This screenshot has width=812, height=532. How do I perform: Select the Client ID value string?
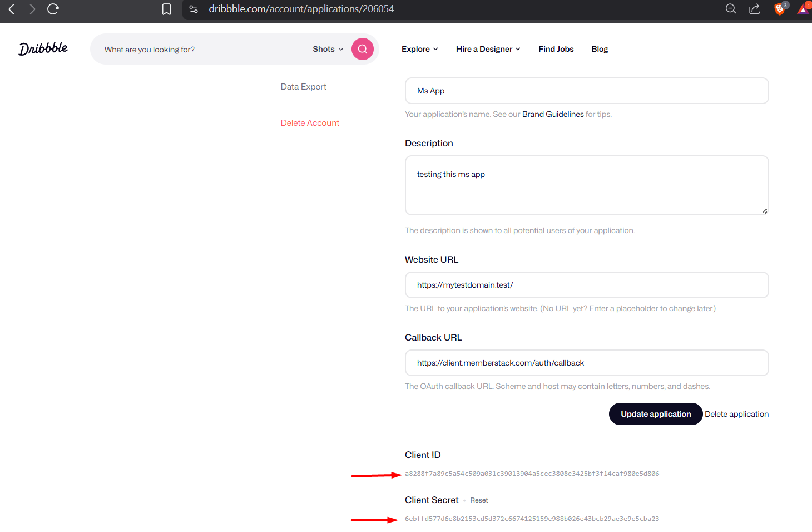point(532,474)
